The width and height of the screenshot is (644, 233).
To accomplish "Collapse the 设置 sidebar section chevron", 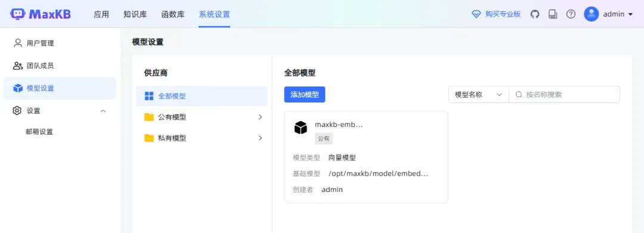I will (x=103, y=111).
